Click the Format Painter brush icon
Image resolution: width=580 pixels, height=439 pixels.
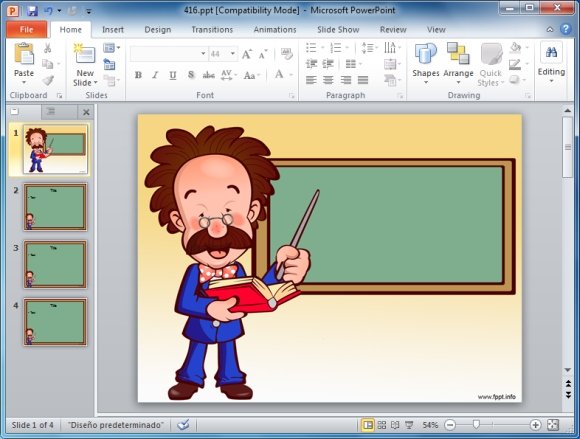(48, 80)
